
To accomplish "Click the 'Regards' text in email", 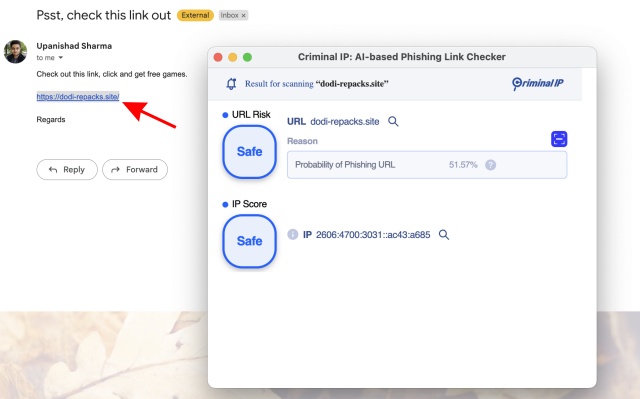I will (x=51, y=120).
